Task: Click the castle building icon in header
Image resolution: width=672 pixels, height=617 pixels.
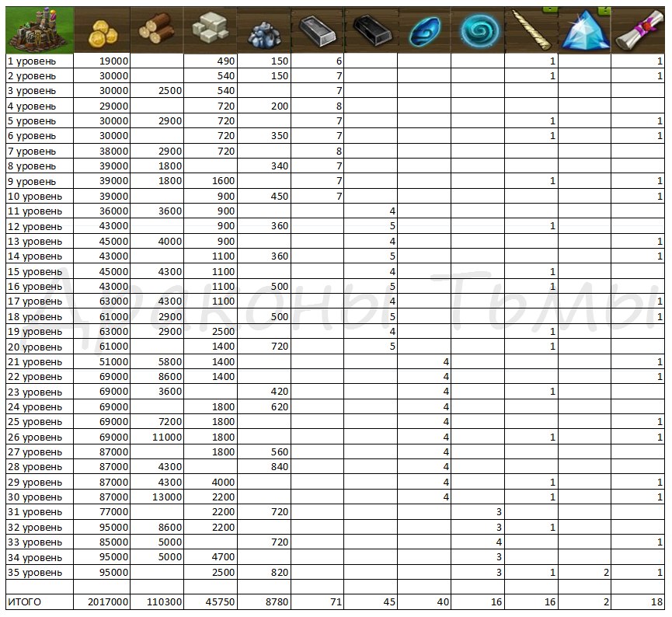Action: click(40, 30)
